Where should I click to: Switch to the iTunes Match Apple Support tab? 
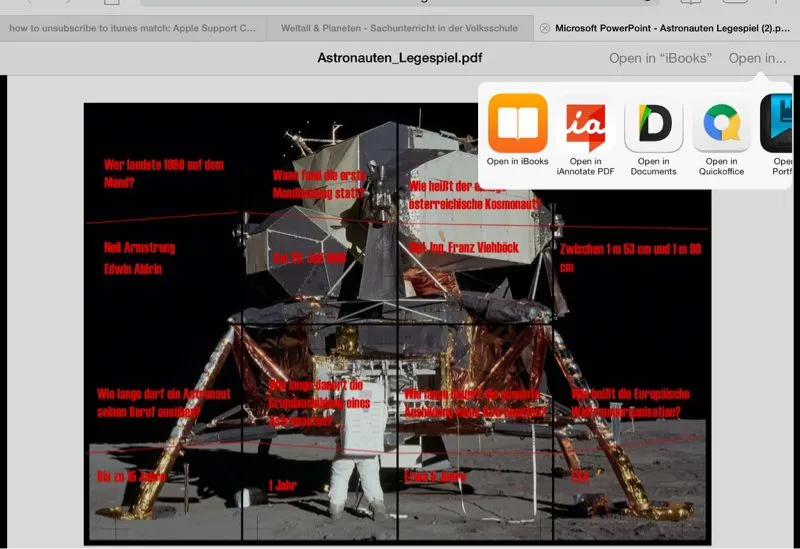point(132,28)
